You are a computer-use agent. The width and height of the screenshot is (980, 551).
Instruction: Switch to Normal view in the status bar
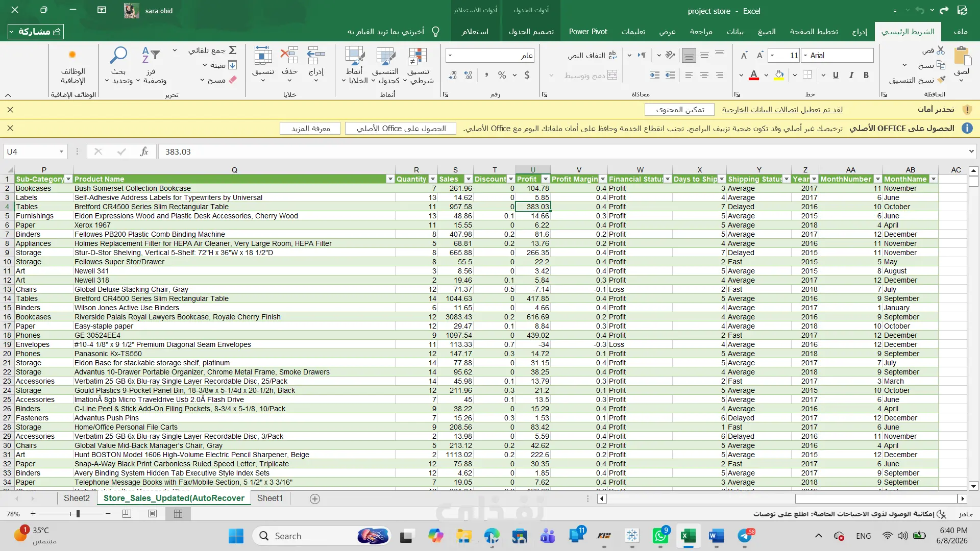point(178,514)
